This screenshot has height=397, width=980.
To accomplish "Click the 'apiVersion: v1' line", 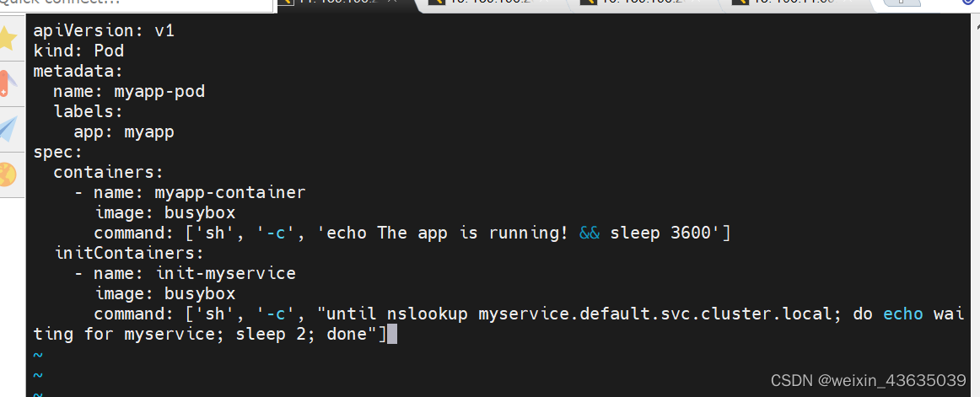I will [x=103, y=30].
